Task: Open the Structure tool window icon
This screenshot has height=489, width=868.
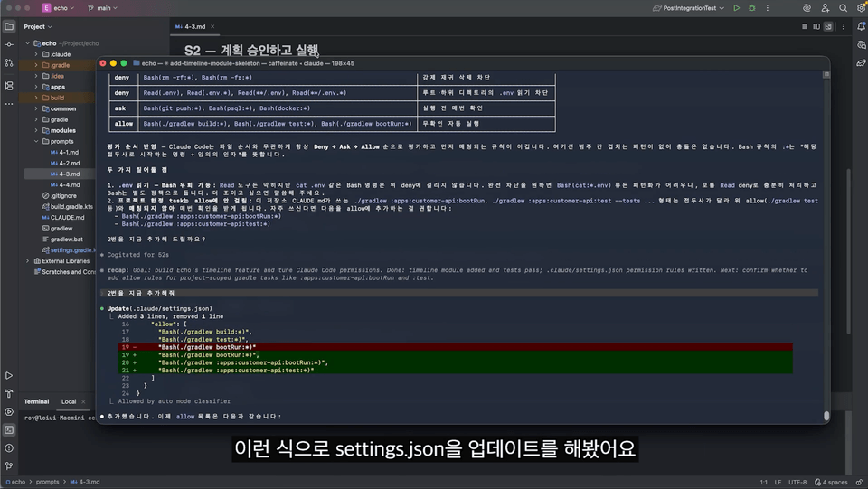Action: tap(9, 86)
